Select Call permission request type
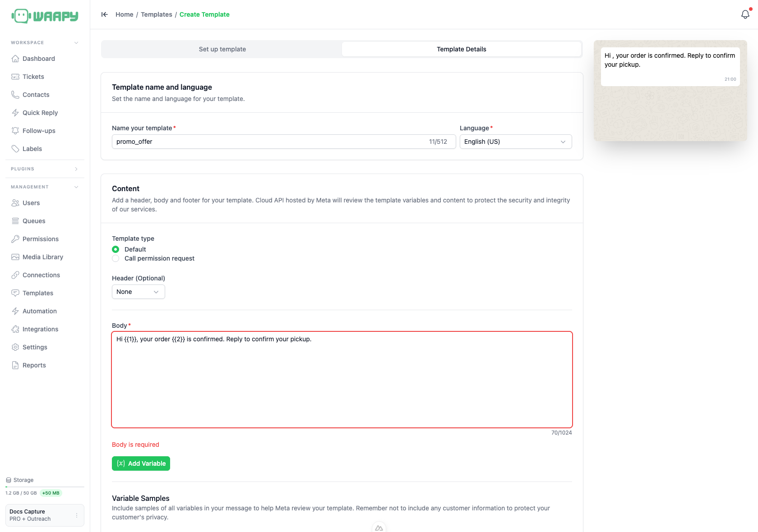Viewport: 758px width, 532px height. click(x=116, y=258)
